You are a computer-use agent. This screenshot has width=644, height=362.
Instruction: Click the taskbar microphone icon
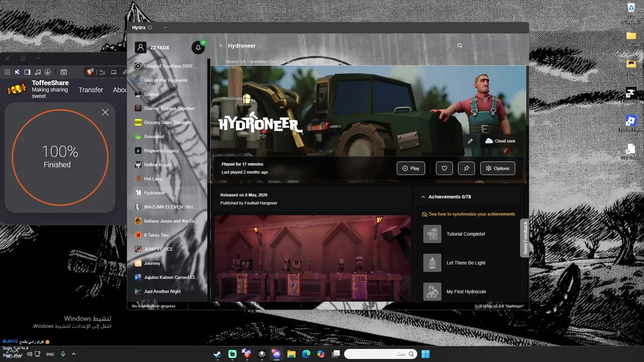point(63,354)
